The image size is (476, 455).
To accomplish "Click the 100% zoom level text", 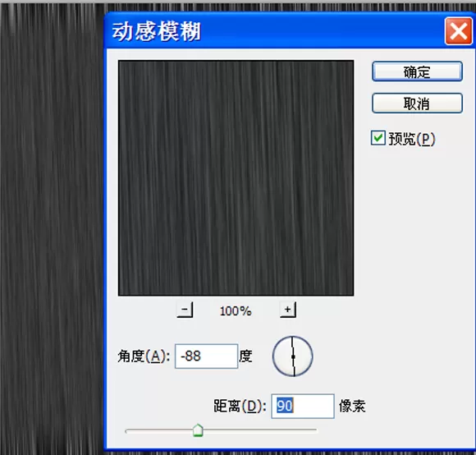I will (236, 311).
